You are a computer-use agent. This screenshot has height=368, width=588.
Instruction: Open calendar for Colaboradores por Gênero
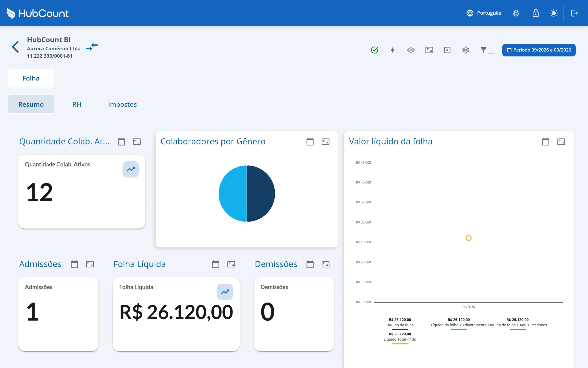coord(310,142)
